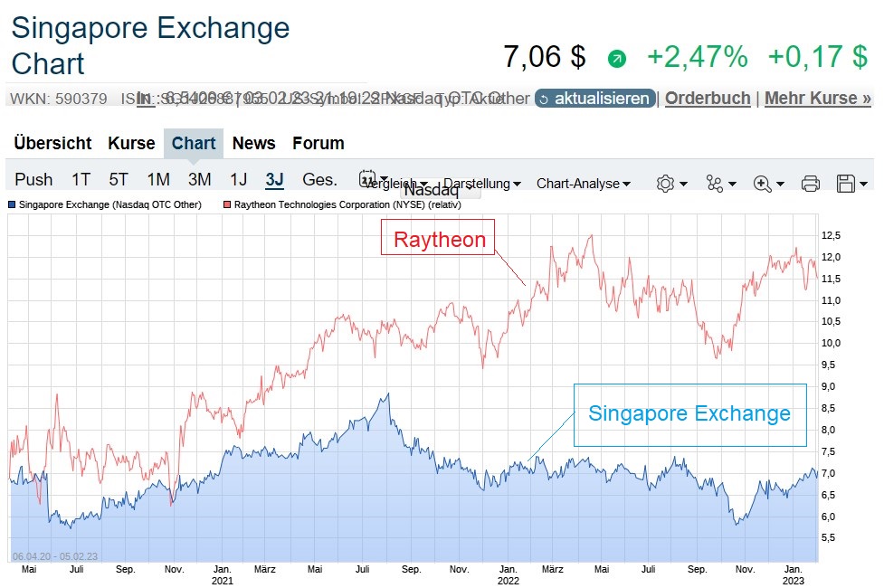Click the red Raytheon legend swatch

227,204
